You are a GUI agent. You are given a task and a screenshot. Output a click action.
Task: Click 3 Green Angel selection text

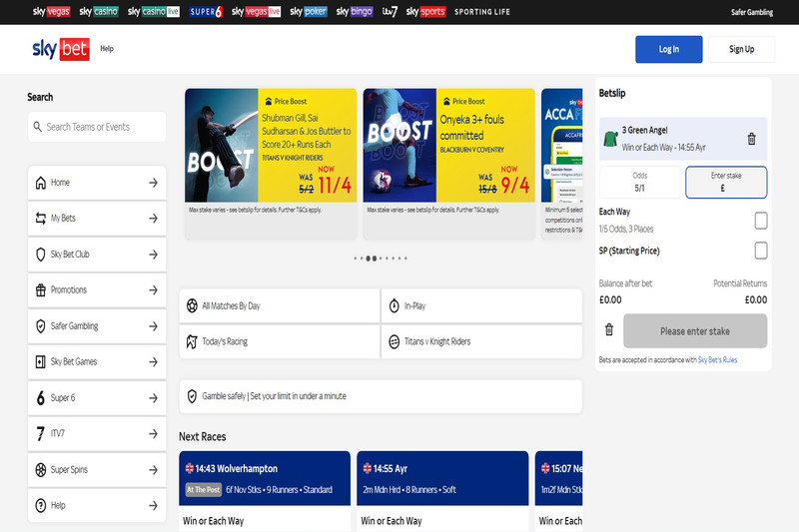644,130
